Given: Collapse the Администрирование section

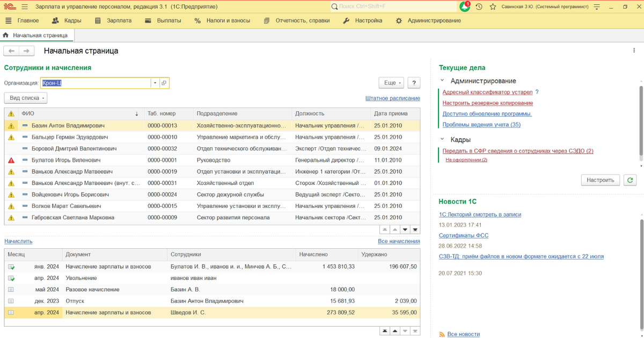Looking at the screenshot, I should click(x=442, y=81).
